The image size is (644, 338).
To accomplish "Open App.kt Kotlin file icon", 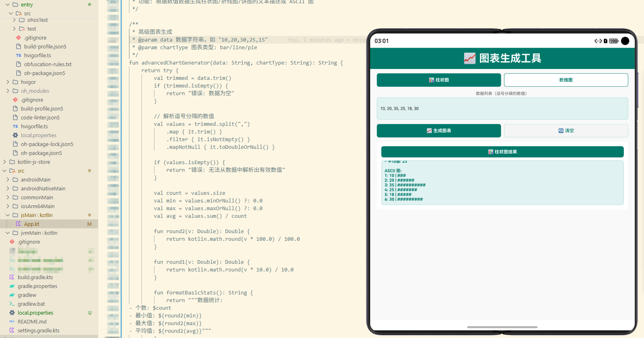I will [18, 224].
